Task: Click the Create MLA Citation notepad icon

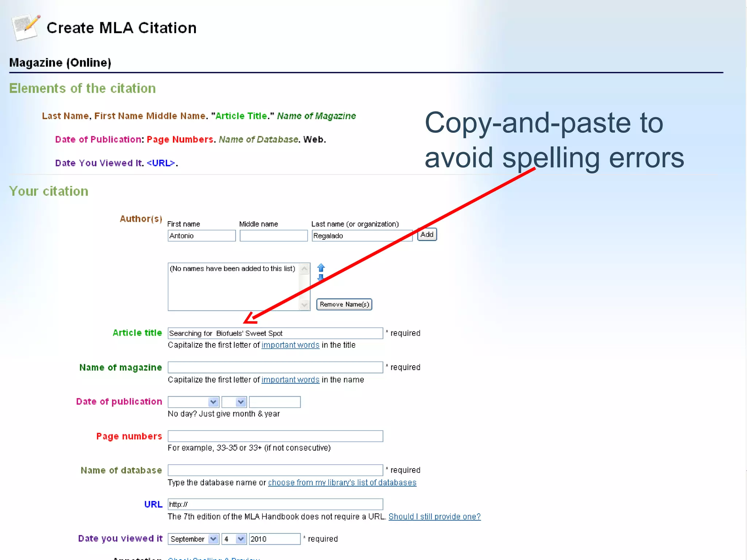Action: coord(26,27)
